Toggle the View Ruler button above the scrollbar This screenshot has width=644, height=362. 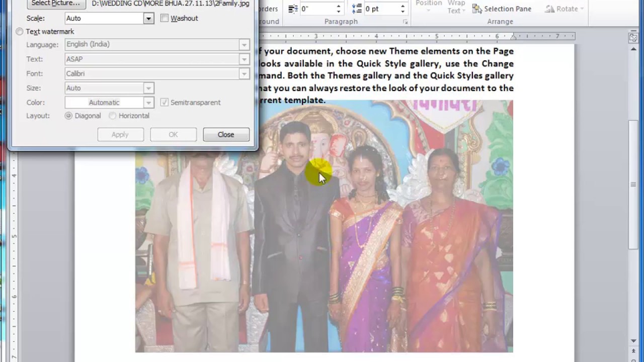click(x=633, y=38)
